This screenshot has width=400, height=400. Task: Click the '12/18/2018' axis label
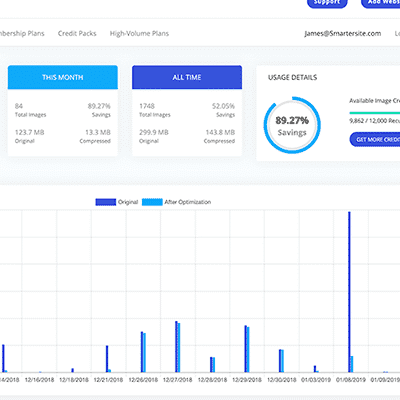tap(74, 380)
